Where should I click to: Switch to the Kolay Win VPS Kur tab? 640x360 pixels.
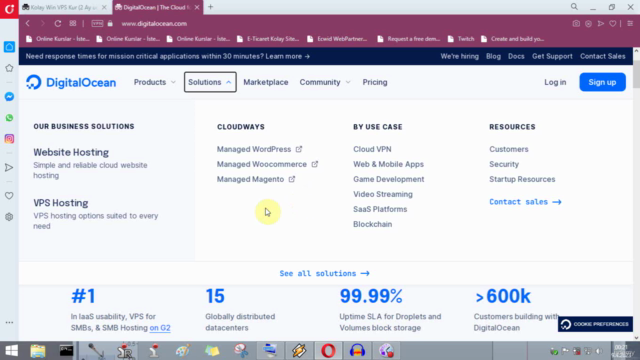(x=64, y=7)
